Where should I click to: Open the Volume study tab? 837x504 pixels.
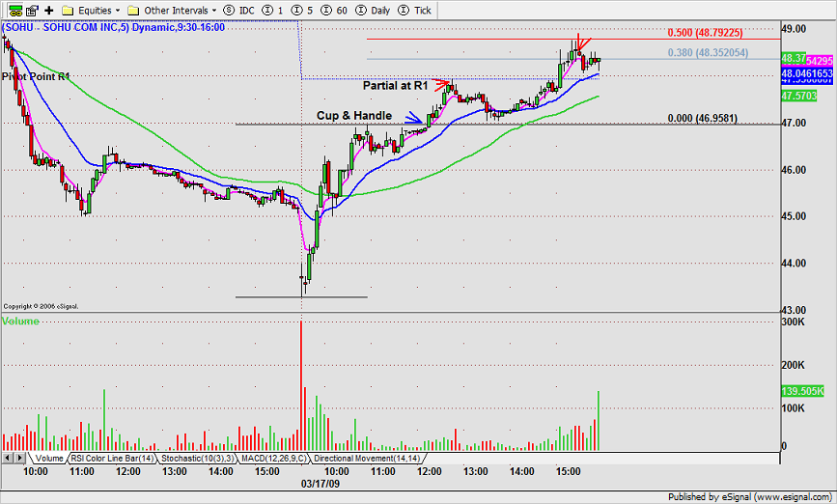click(x=48, y=458)
